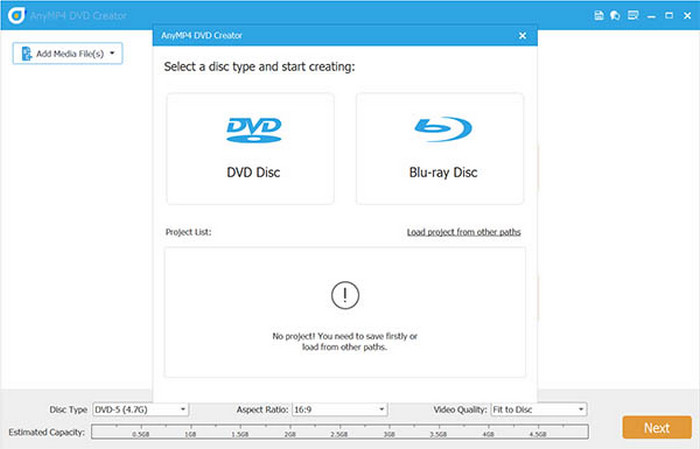700x449 pixels.
Task: Open the Disc Type dropdown
Action: point(139,409)
